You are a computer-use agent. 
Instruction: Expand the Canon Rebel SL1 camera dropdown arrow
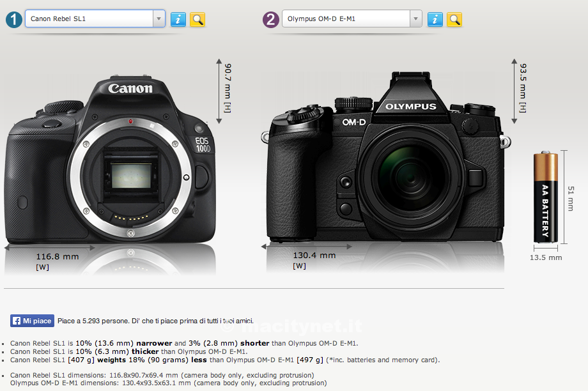[159, 19]
